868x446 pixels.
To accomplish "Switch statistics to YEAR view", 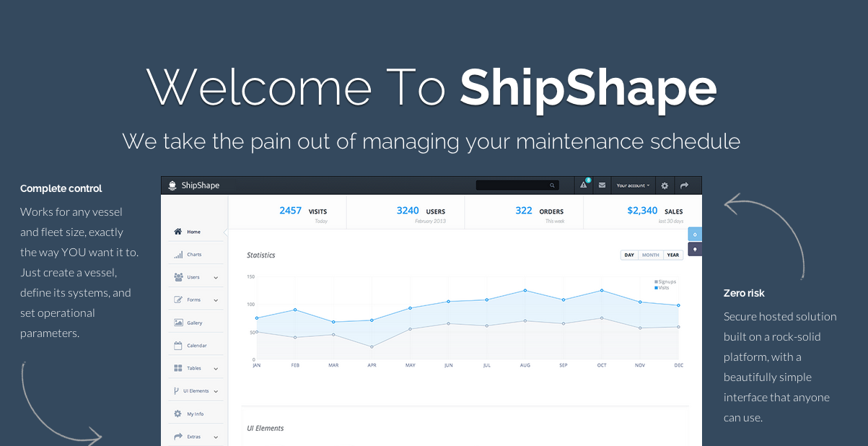I will coord(673,255).
